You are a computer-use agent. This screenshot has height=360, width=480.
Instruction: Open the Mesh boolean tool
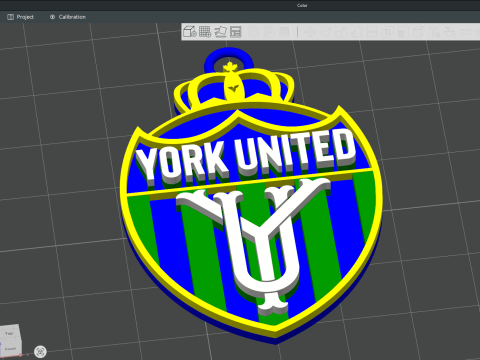pyautogui.click(x=387, y=32)
